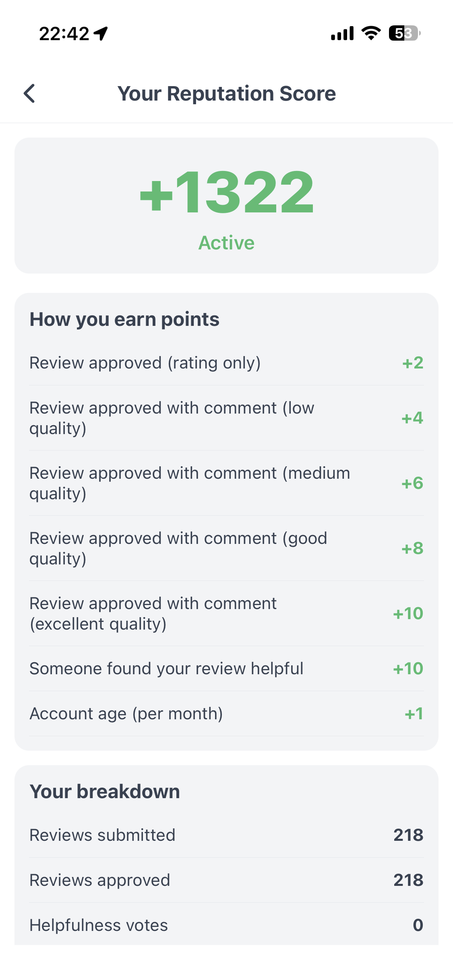
Task: Open the Your breakdown section
Action: pyautogui.click(x=104, y=791)
